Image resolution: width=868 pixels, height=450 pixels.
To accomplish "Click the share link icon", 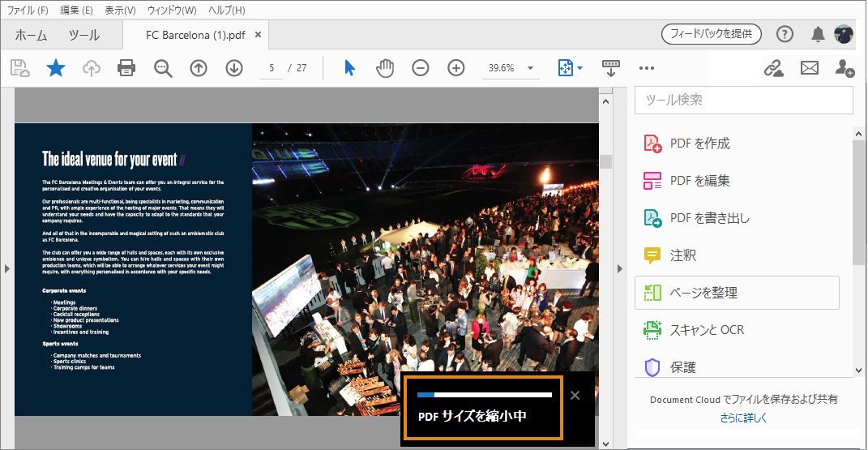I will (773, 68).
